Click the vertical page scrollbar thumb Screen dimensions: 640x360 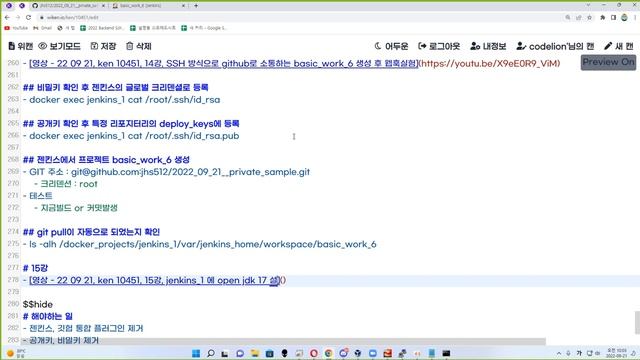coord(637,322)
